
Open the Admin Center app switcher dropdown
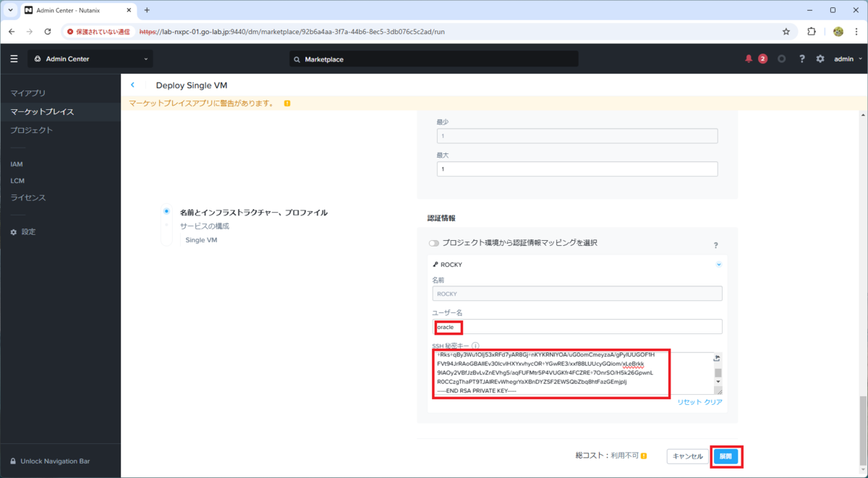click(x=90, y=59)
